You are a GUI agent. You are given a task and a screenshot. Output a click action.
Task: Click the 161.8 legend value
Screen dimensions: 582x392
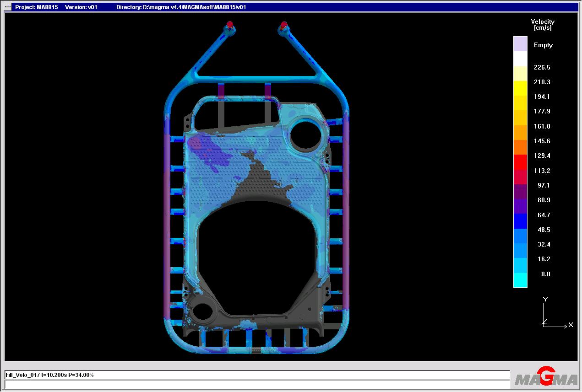pos(542,126)
